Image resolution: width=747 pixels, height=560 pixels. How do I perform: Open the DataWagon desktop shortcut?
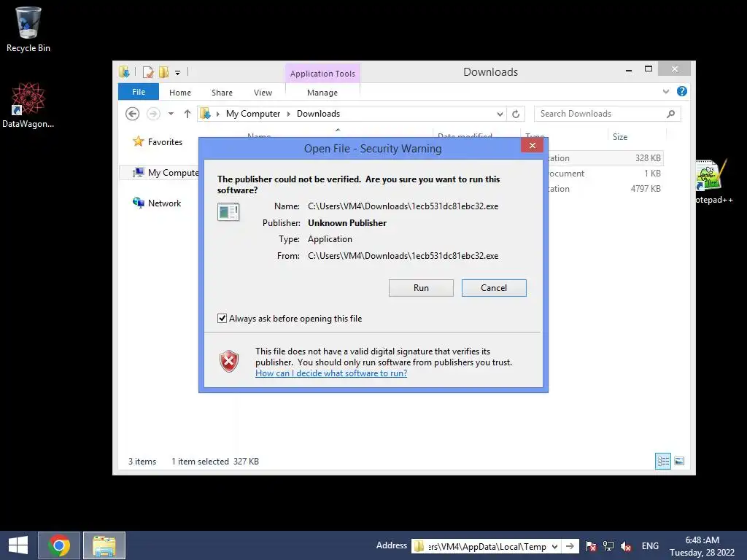click(x=28, y=105)
